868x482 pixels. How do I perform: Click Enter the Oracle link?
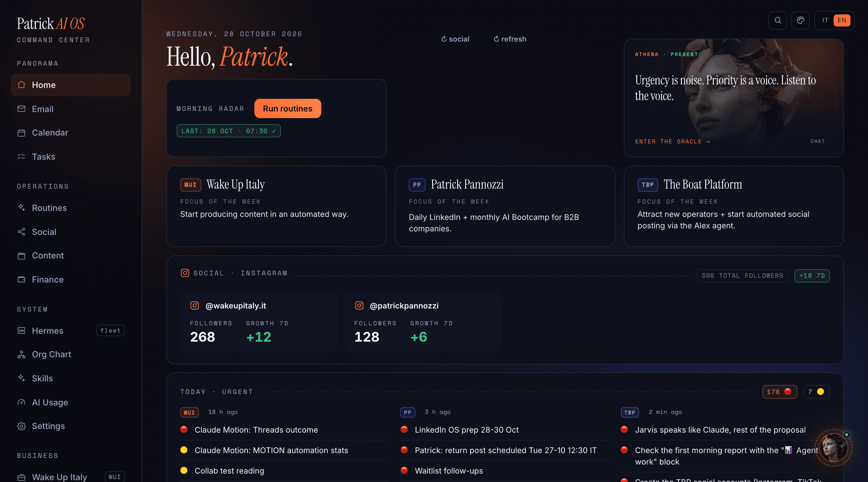point(672,142)
